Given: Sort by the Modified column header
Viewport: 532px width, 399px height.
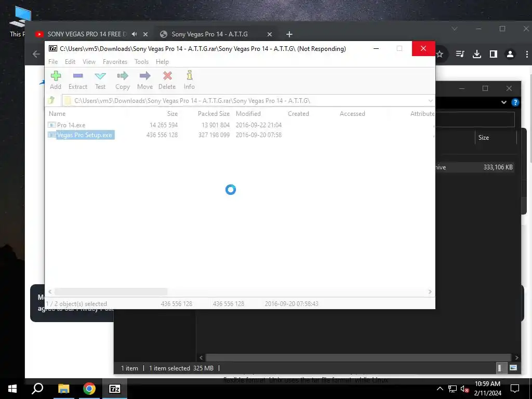Looking at the screenshot, I should [x=248, y=114].
